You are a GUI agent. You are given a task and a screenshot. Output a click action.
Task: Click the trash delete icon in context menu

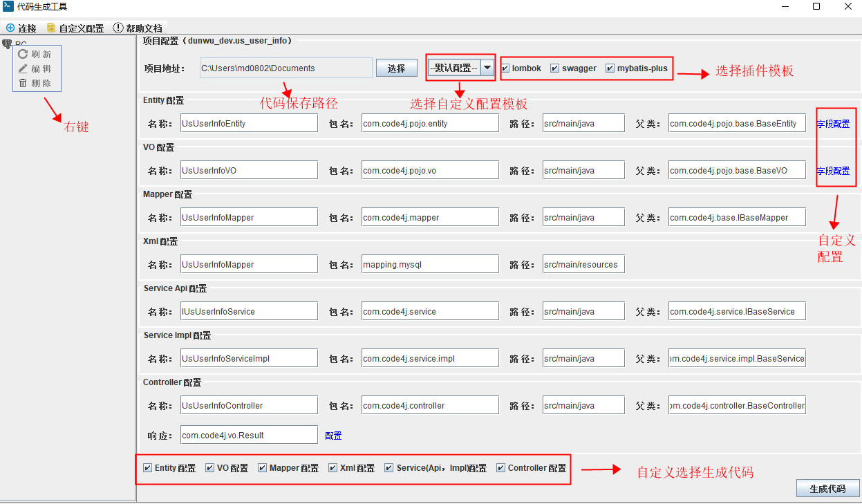tap(23, 83)
